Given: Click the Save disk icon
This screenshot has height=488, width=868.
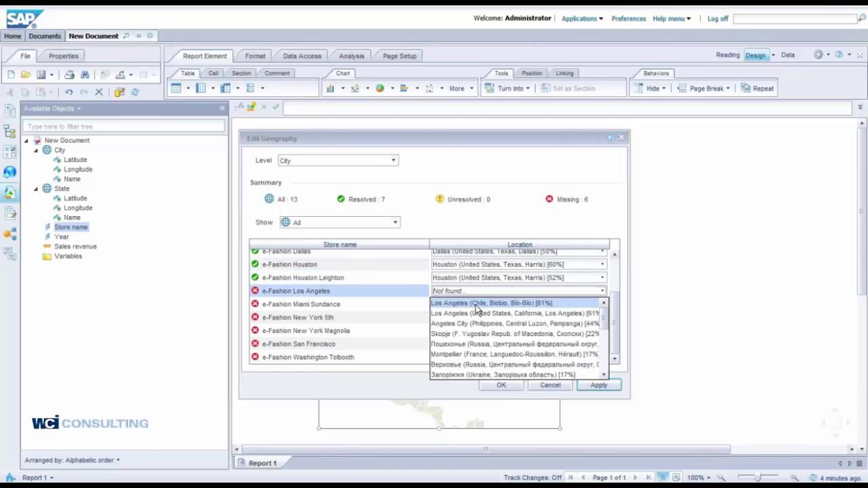Looking at the screenshot, I should pos(41,75).
